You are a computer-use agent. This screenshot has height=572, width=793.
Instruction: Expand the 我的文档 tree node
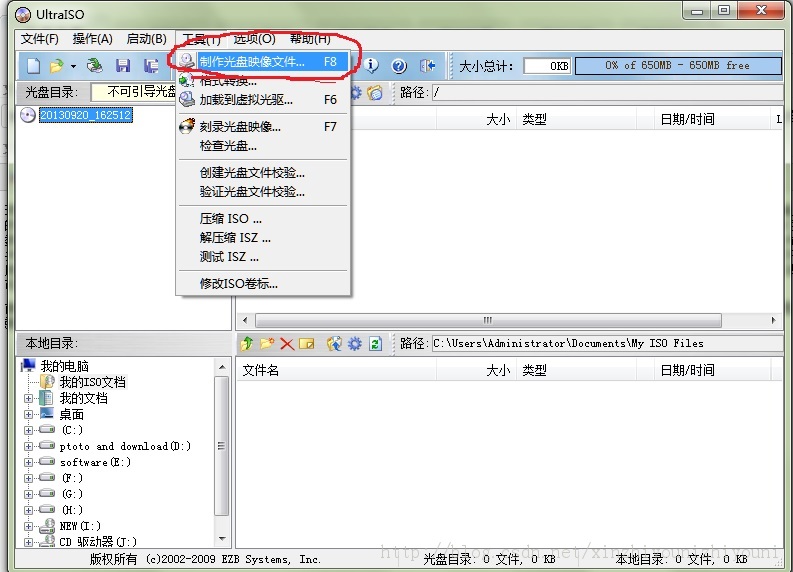click(x=28, y=399)
